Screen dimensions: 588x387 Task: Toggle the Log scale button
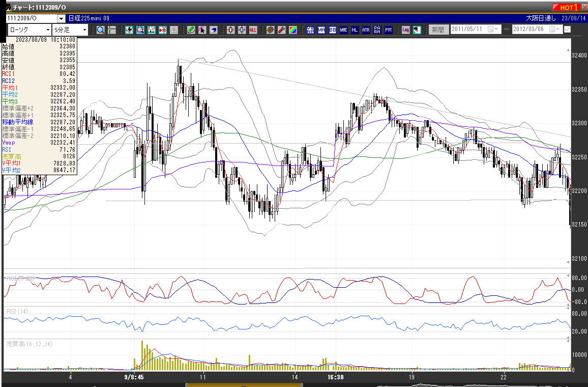coord(406,30)
